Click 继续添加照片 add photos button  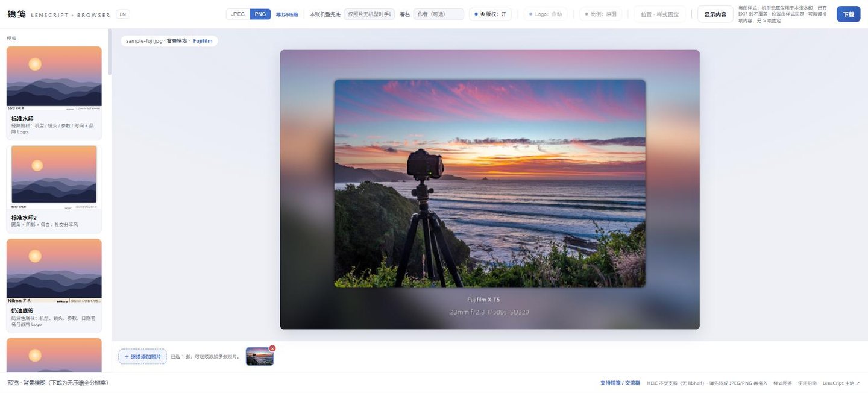tap(142, 357)
